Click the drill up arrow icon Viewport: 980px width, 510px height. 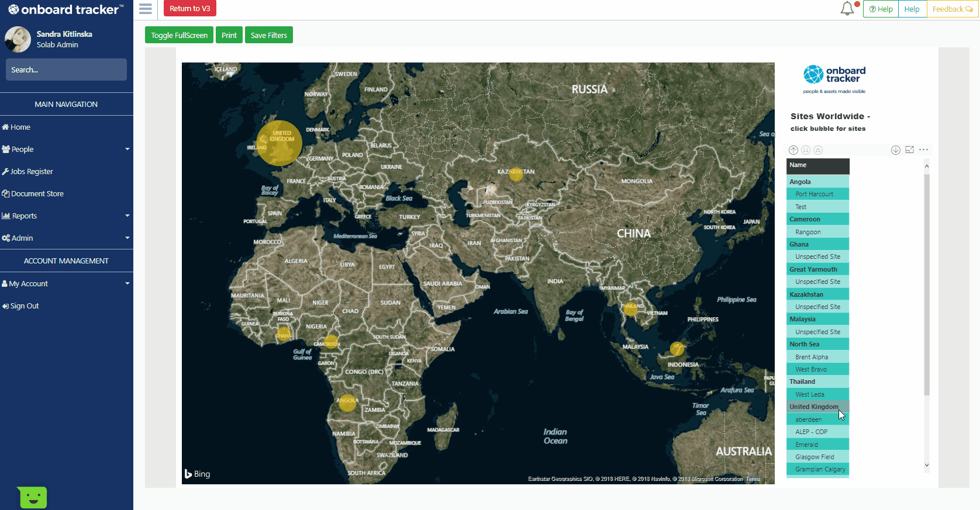pyautogui.click(x=793, y=150)
